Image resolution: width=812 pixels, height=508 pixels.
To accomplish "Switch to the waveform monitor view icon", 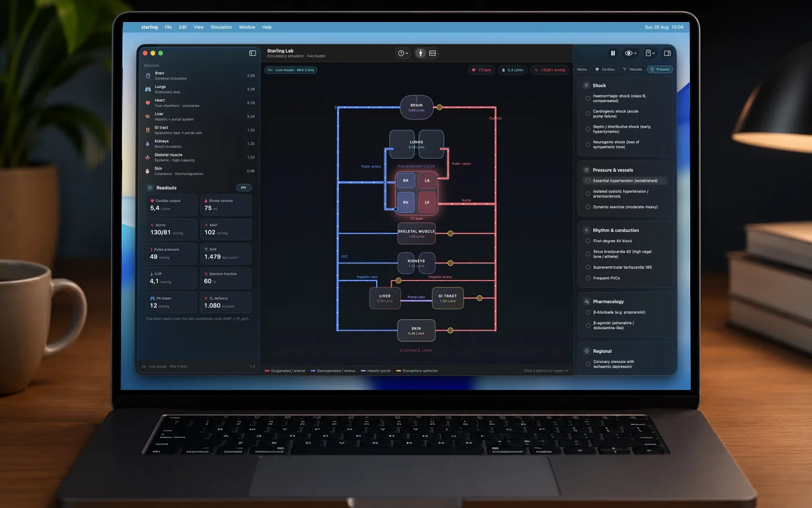I will click(x=433, y=53).
